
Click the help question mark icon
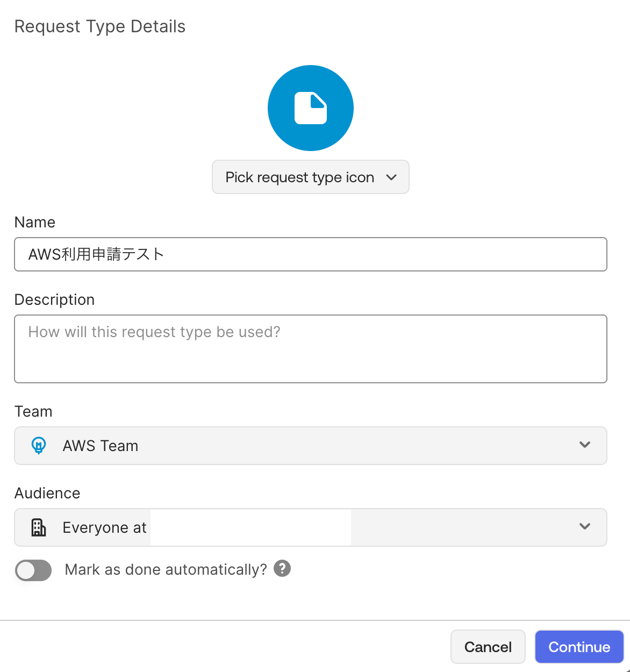(282, 568)
